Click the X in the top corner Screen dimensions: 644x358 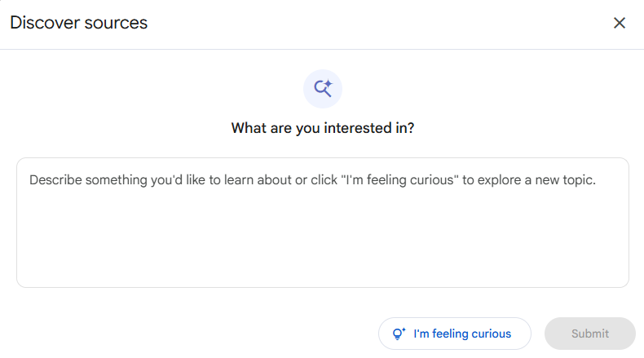[620, 23]
